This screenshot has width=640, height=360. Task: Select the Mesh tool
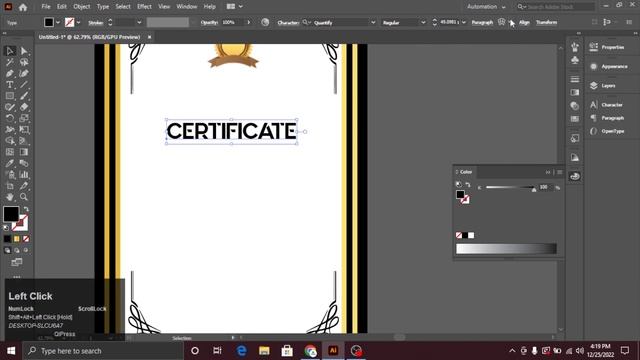point(10,152)
